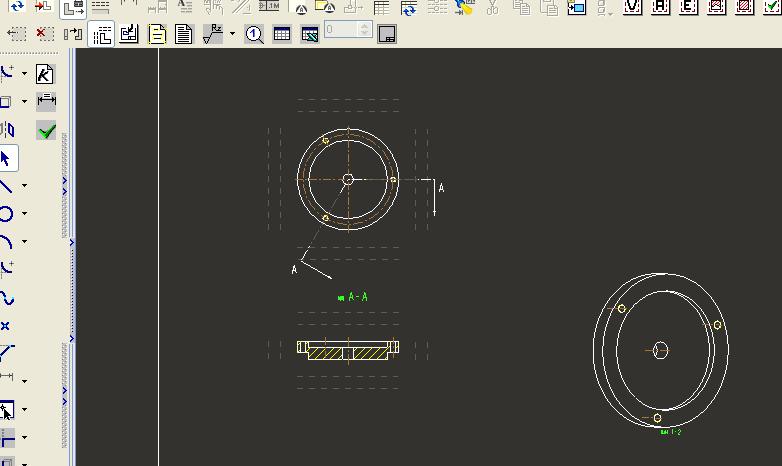Open the dropdown beside the left-panel dimension line tool
The width and height of the screenshot is (782, 466).
coord(24,381)
